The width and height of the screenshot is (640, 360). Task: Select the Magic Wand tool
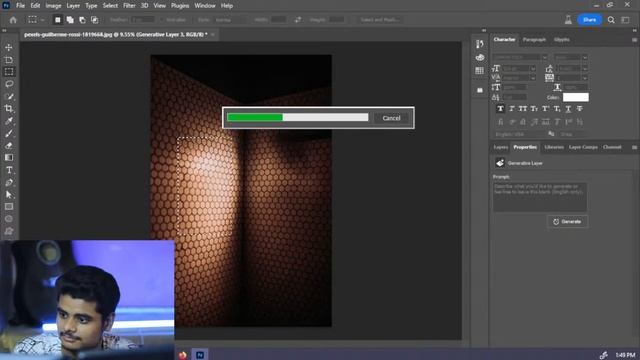(9, 96)
